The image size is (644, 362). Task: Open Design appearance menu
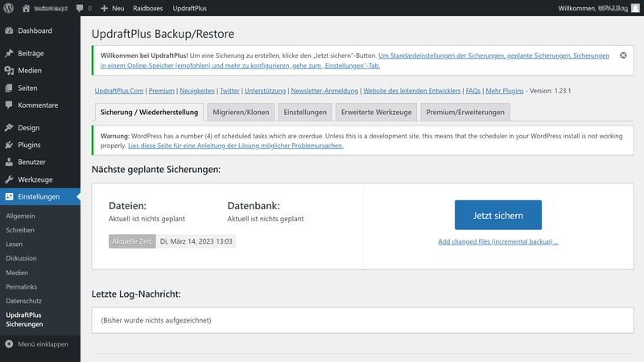click(x=28, y=127)
